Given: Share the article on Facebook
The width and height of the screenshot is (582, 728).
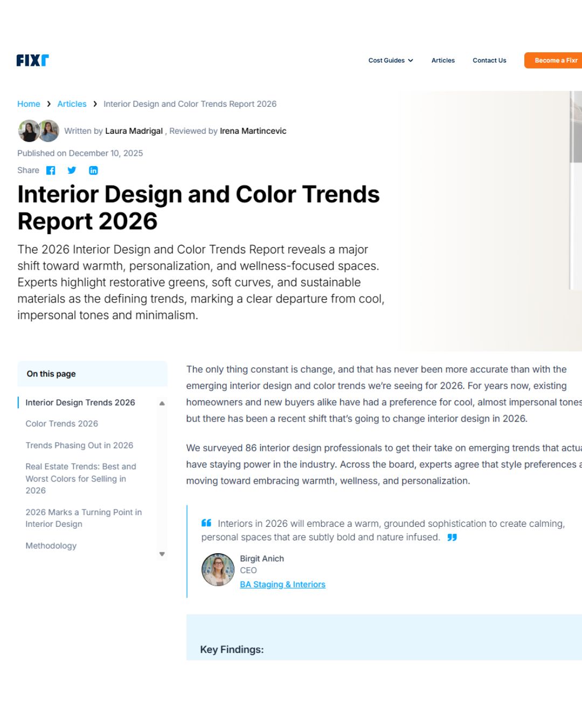Looking at the screenshot, I should [50, 170].
